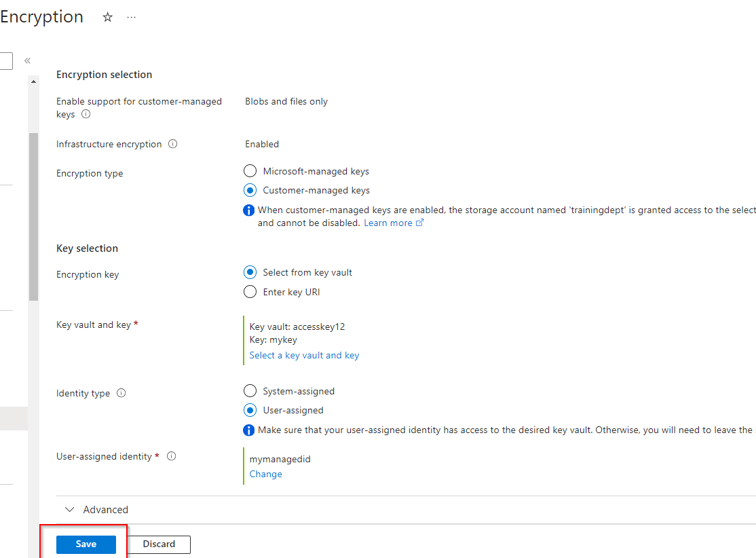The image size is (756, 558).
Task: Save the encryption settings
Action: [86, 544]
